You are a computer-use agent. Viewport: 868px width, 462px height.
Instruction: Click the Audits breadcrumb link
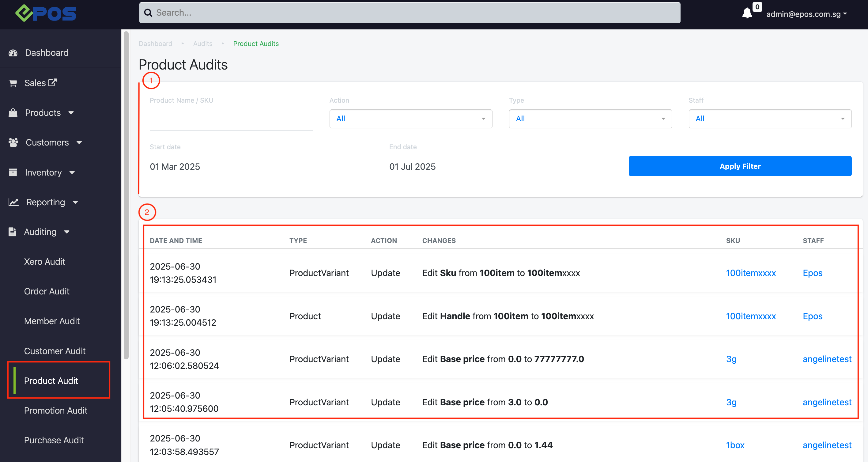tap(202, 44)
